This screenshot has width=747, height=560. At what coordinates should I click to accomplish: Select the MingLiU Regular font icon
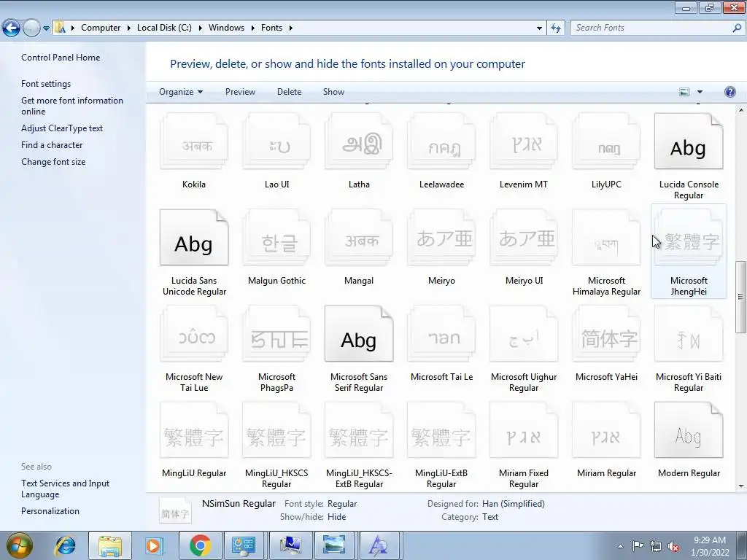(194, 430)
